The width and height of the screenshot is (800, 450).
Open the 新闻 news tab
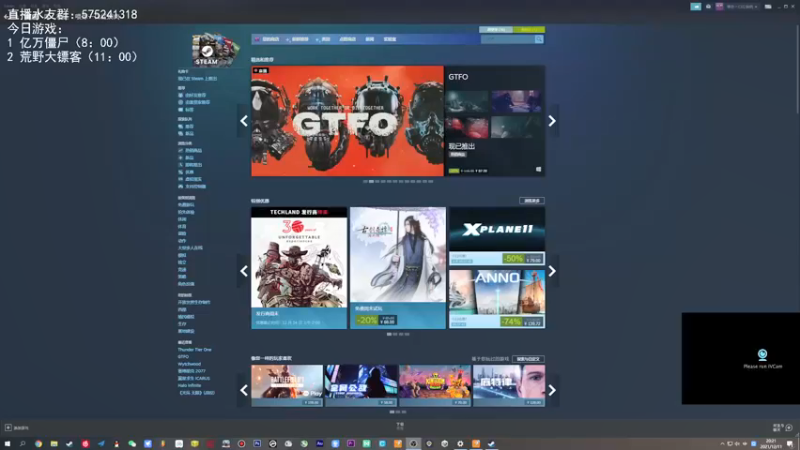pyautogui.click(x=369, y=39)
